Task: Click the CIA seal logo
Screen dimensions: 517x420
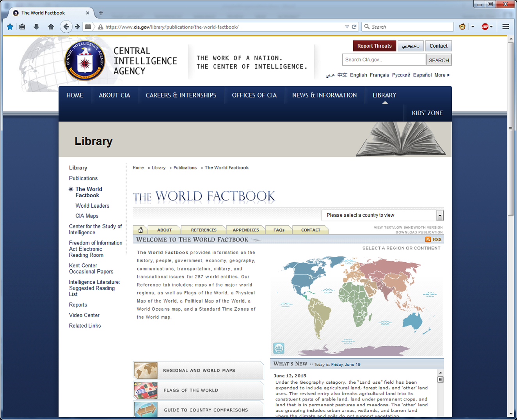Action: (x=85, y=61)
